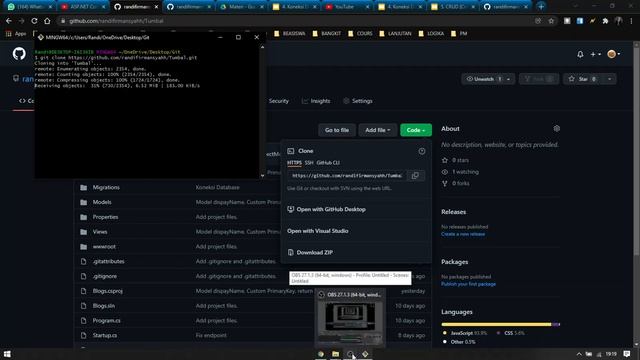Open the Blogs.csproj file
The image size is (640, 360).
tap(107, 291)
